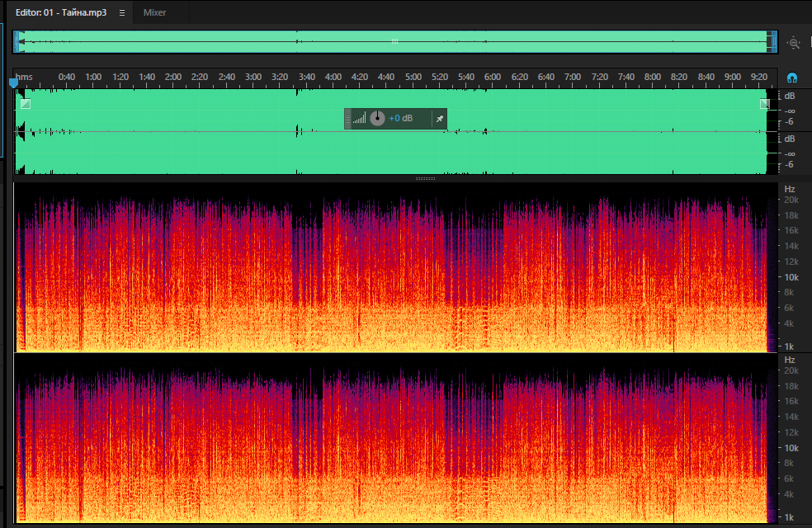Click the overview navigator left edge handle
The width and height of the screenshot is (812, 528).
(17, 42)
